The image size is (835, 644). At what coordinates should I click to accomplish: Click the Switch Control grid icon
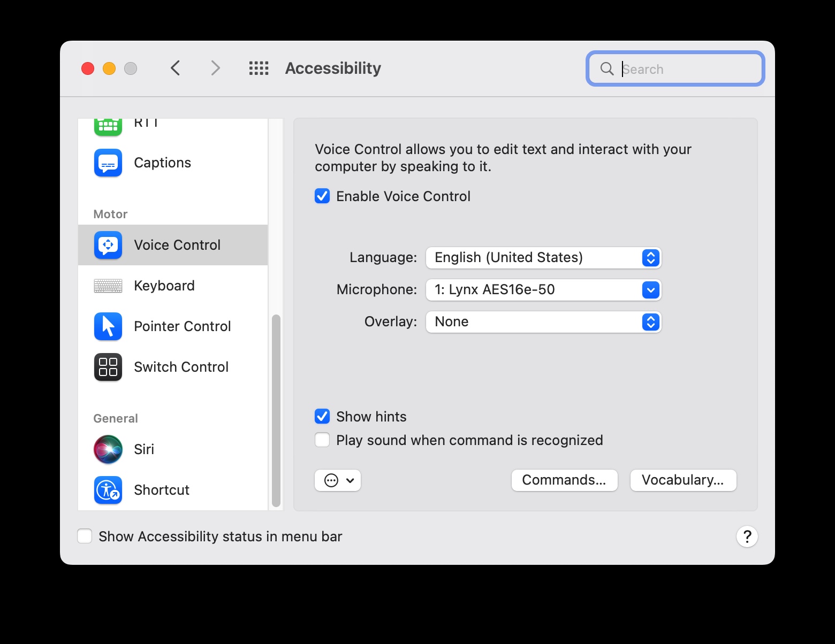108,367
